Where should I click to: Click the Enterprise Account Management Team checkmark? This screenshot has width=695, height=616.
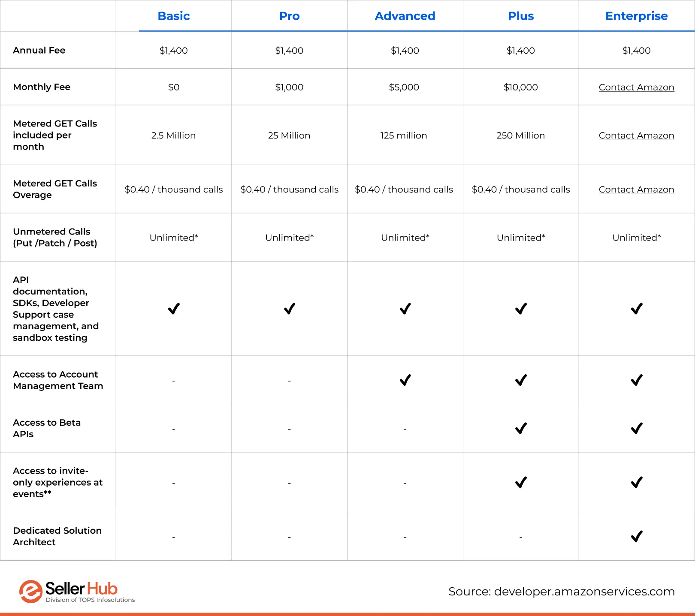[x=637, y=380]
